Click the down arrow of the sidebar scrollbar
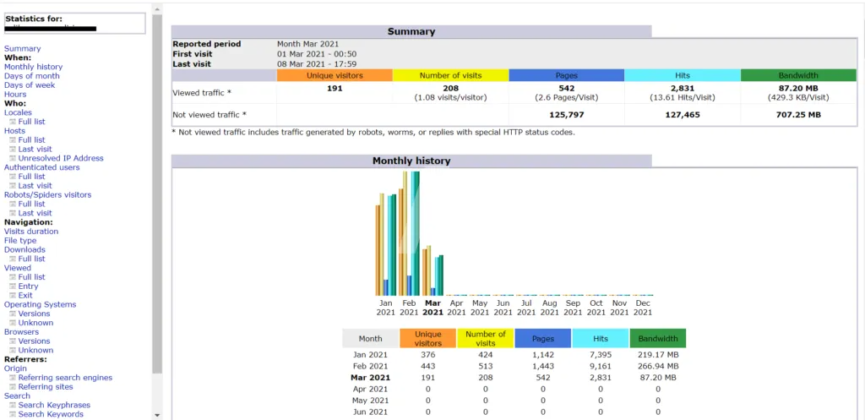865x420 pixels. tap(156, 414)
